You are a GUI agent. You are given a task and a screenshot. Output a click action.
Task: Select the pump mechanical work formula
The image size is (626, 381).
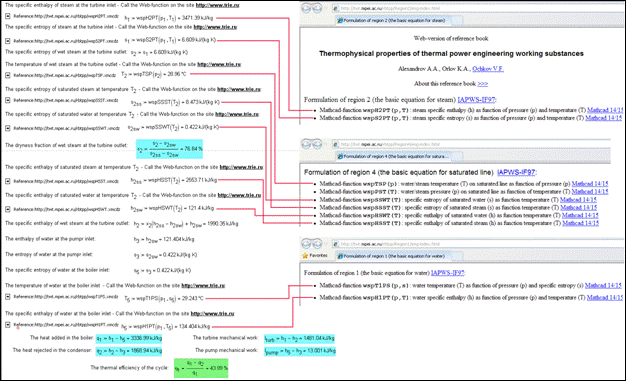pos(300,351)
